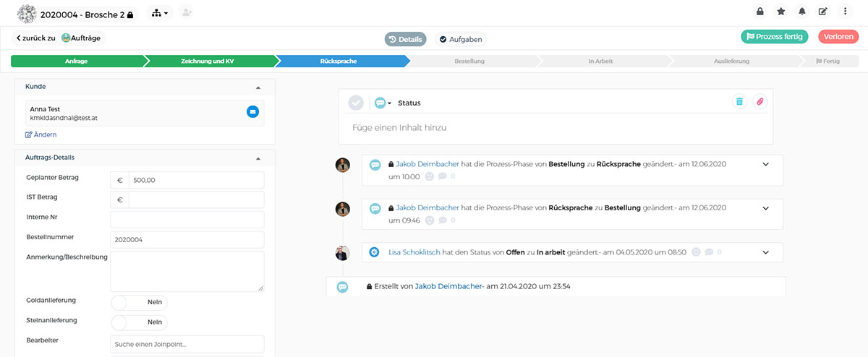Click the lock icon in top toolbar
Screen dimensions: 868x357
(759, 12)
